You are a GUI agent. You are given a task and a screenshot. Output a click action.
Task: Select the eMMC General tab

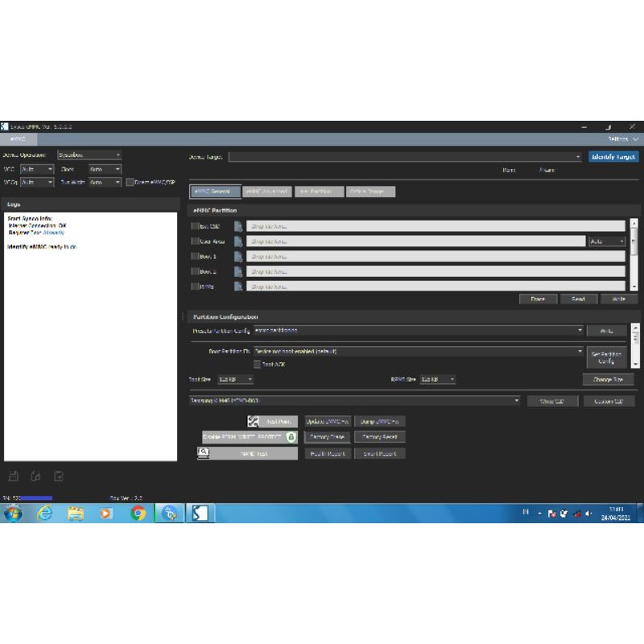(x=216, y=192)
